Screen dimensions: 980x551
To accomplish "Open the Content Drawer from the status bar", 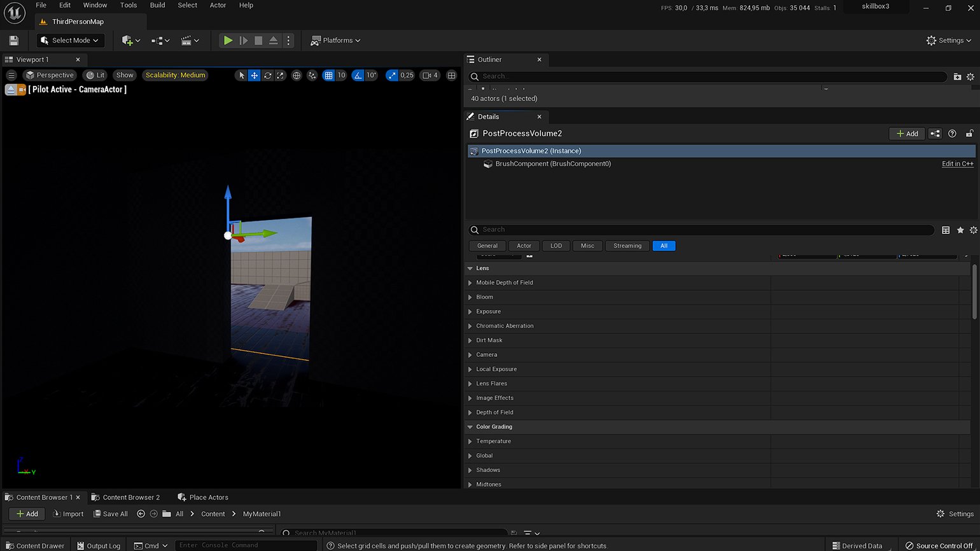I will click(35, 546).
